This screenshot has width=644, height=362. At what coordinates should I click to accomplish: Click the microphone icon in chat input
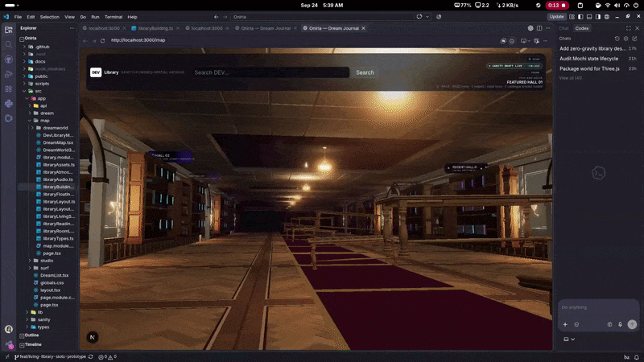(620, 324)
